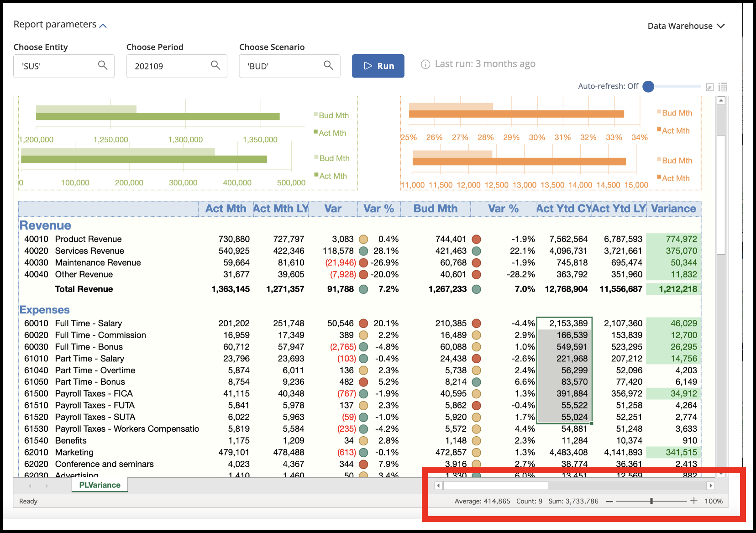756x533 pixels.
Task: Click the info icon beside Last run
Action: point(425,64)
